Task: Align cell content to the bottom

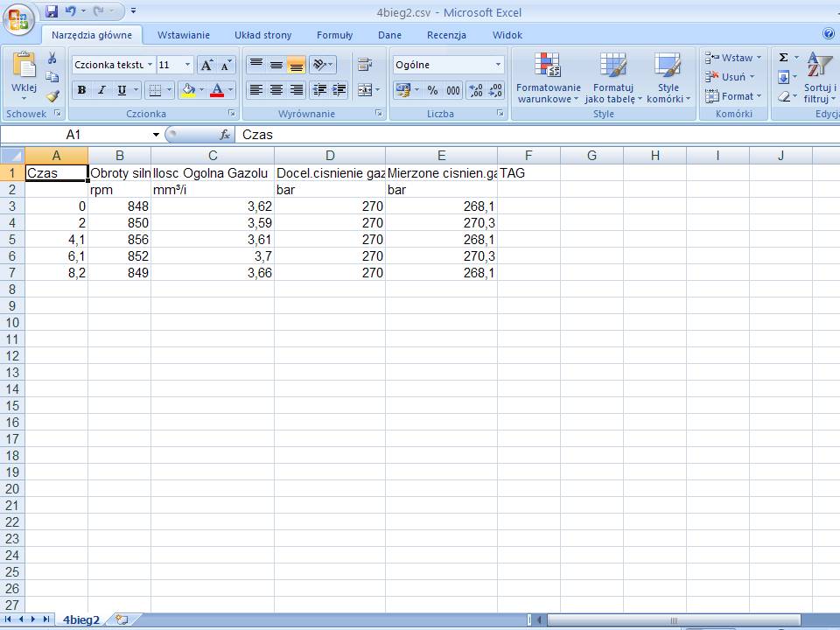Action: point(297,65)
